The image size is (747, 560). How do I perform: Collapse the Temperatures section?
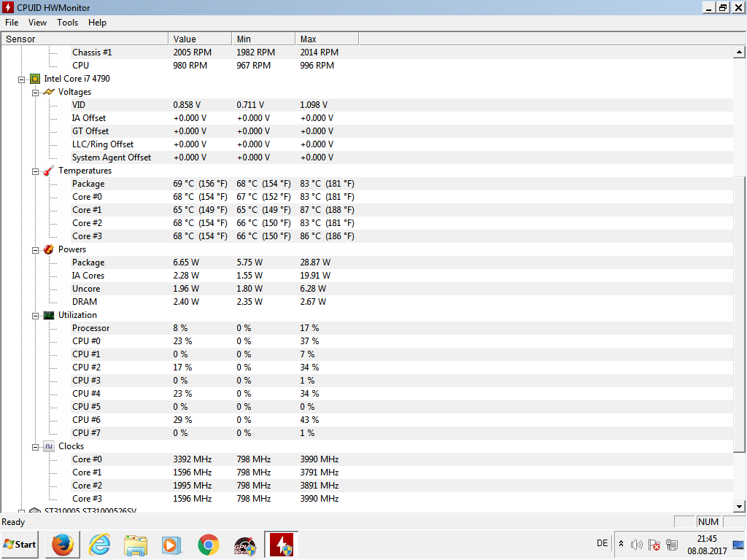(x=35, y=171)
